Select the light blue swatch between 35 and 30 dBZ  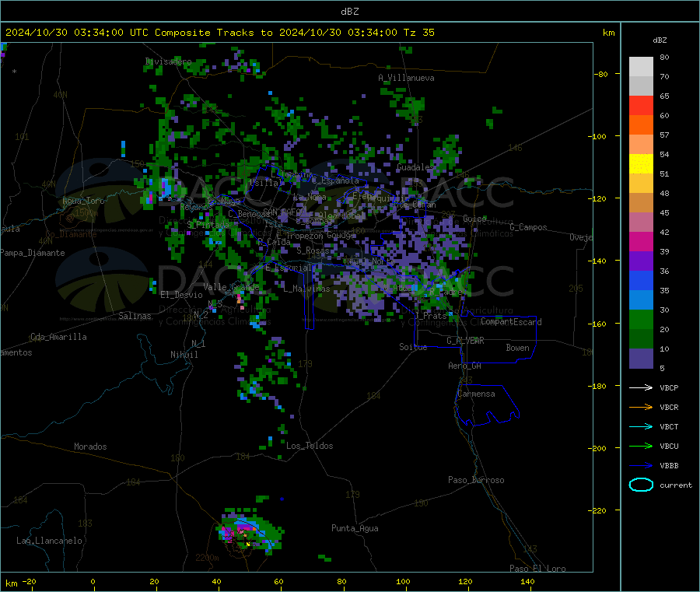641,300
